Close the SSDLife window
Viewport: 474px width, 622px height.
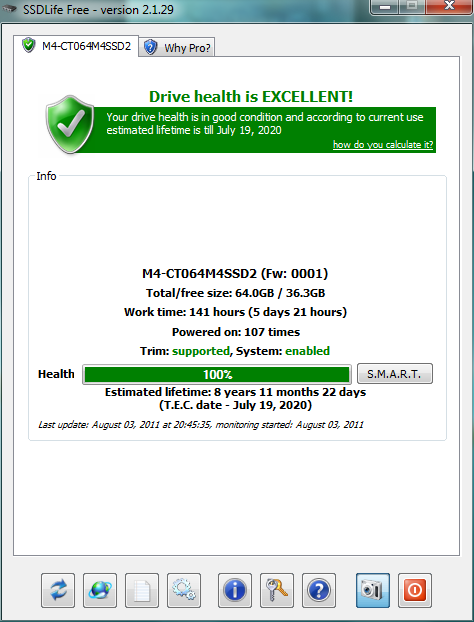click(x=449, y=6)
